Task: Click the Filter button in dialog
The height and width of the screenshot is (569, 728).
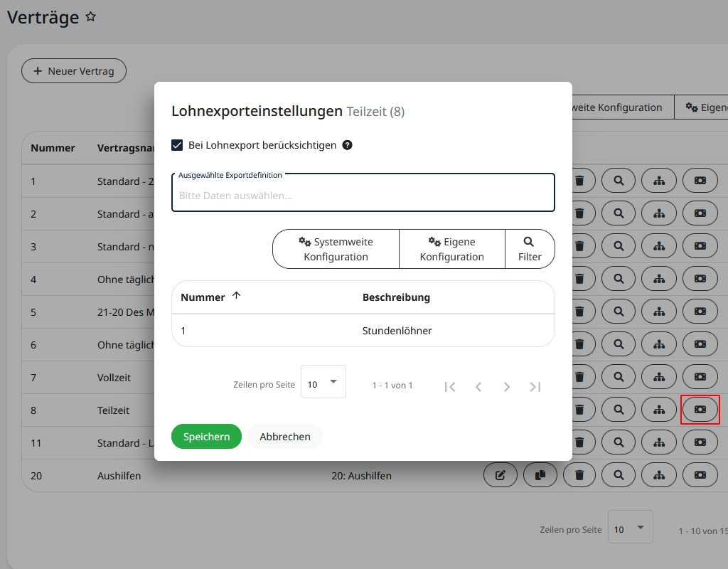Action: 530,249
